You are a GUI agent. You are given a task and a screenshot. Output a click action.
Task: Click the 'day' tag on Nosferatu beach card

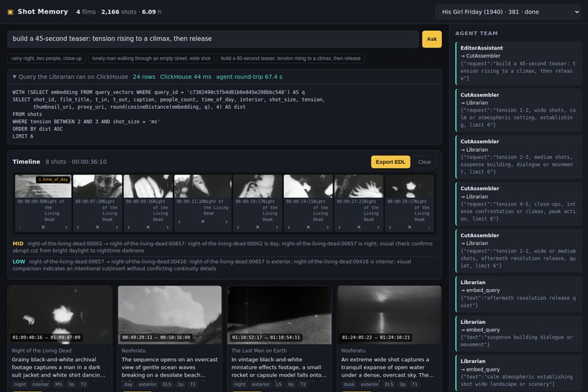128,384
